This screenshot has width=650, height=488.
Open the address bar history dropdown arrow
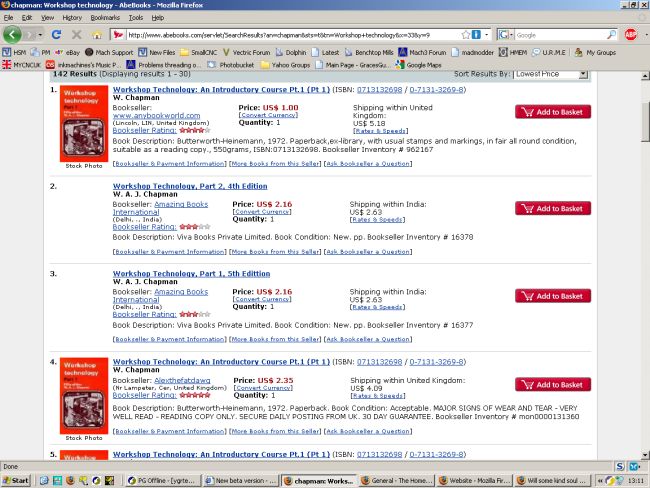pos(486,35)
